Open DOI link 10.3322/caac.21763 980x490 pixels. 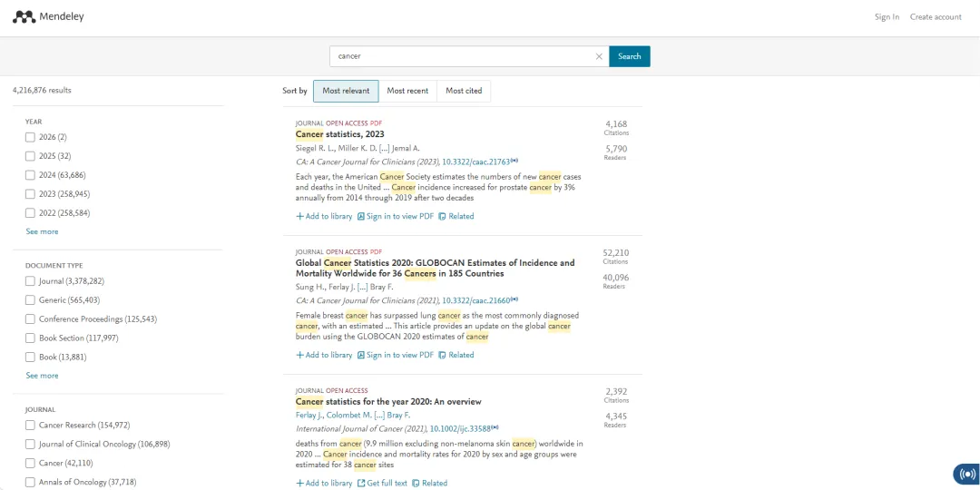476,162
